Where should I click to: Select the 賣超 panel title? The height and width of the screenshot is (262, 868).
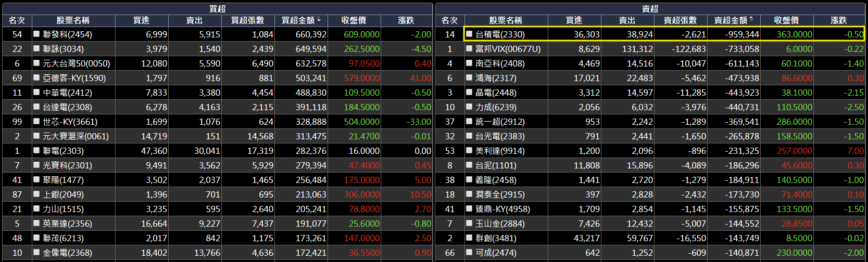coord(650,8)
